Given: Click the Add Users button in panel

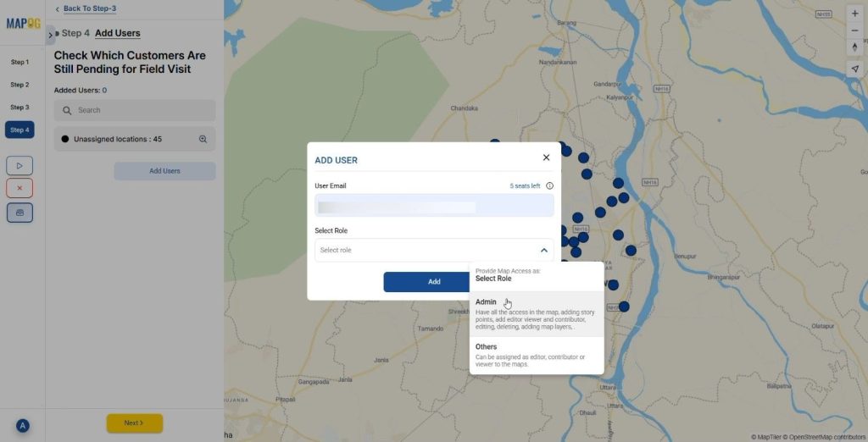Looking at the screenshot, I should click(164, 171).
